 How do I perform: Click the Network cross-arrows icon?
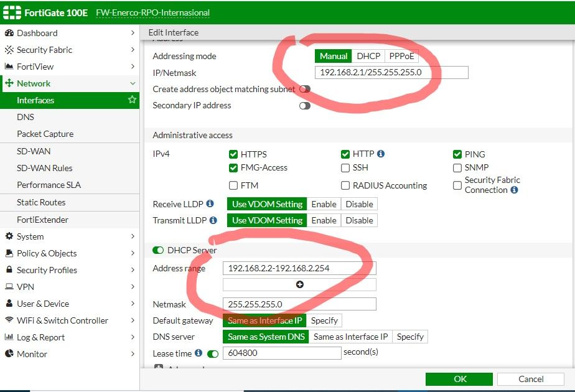(9, 83)
